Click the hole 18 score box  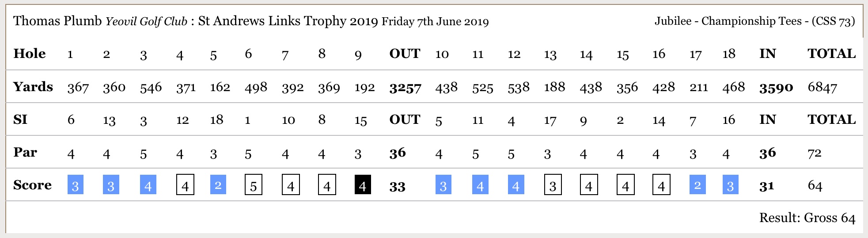[x=731, y=184]
